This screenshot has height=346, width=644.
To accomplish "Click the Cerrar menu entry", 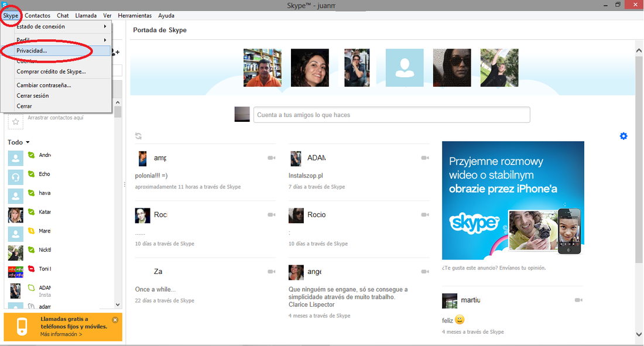I will 56,106.
